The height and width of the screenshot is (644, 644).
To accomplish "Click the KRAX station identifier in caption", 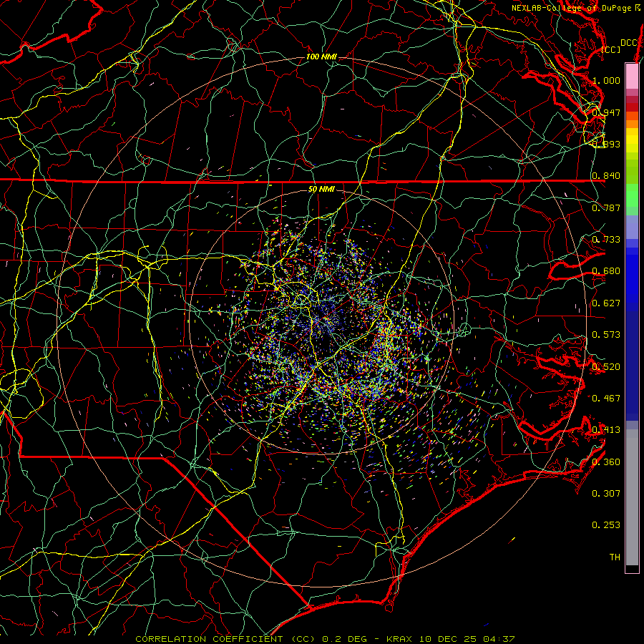I will [399, 639].
